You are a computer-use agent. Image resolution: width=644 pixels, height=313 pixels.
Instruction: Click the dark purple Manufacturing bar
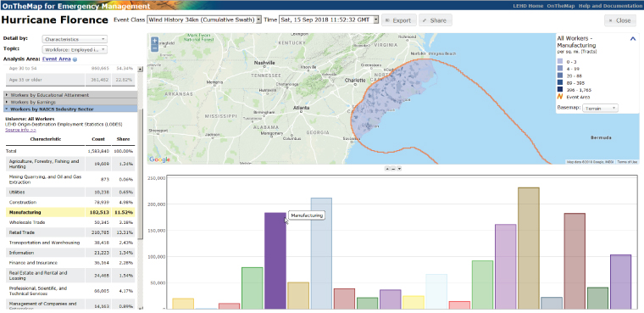(275, 260)
